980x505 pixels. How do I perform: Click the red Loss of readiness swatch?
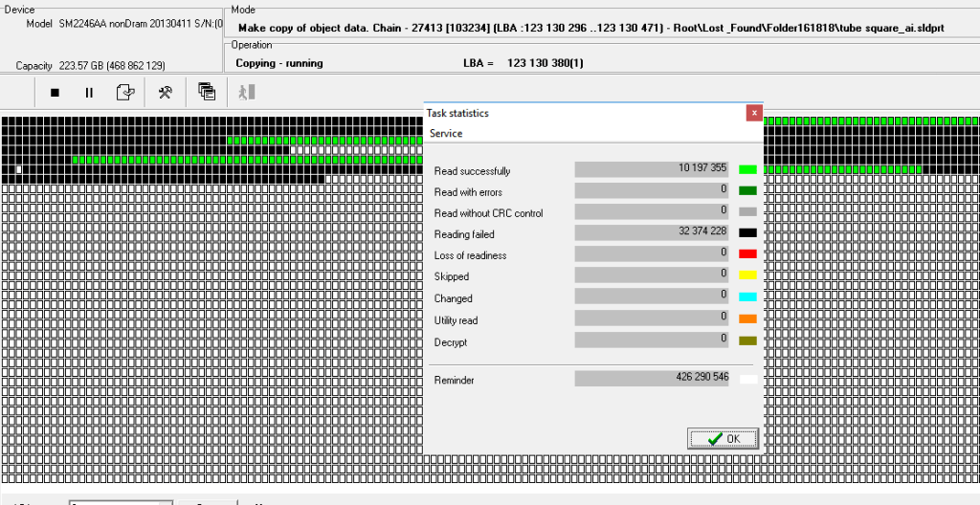coord(747,254)
